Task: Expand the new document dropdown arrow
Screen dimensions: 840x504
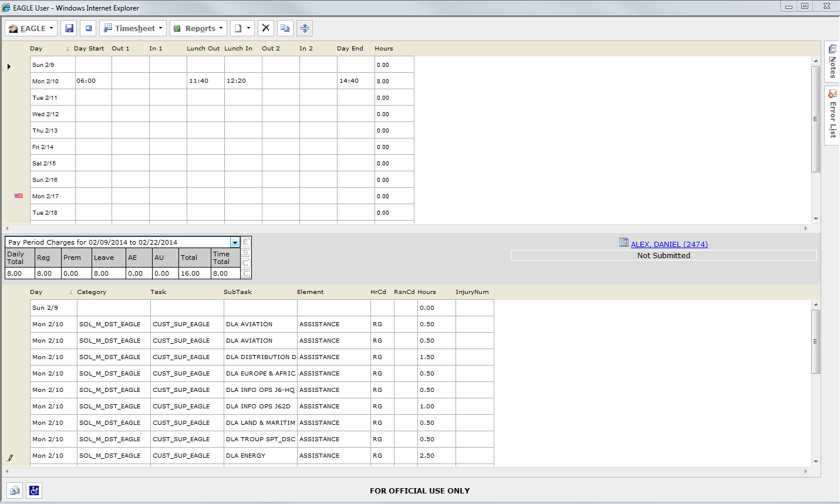Action: pos(248,28)
